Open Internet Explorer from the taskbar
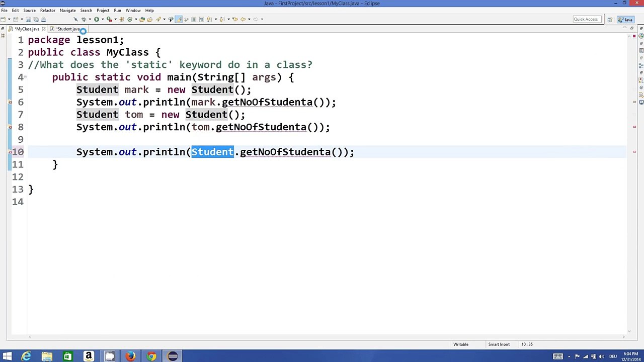Viewport: 644px width, 362px height. tap(26, 356)
